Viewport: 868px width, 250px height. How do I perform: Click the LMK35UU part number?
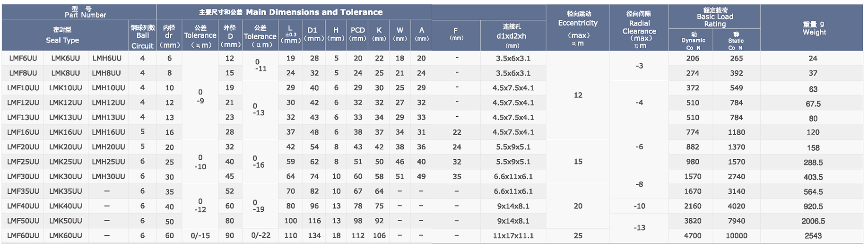(66, 191)
